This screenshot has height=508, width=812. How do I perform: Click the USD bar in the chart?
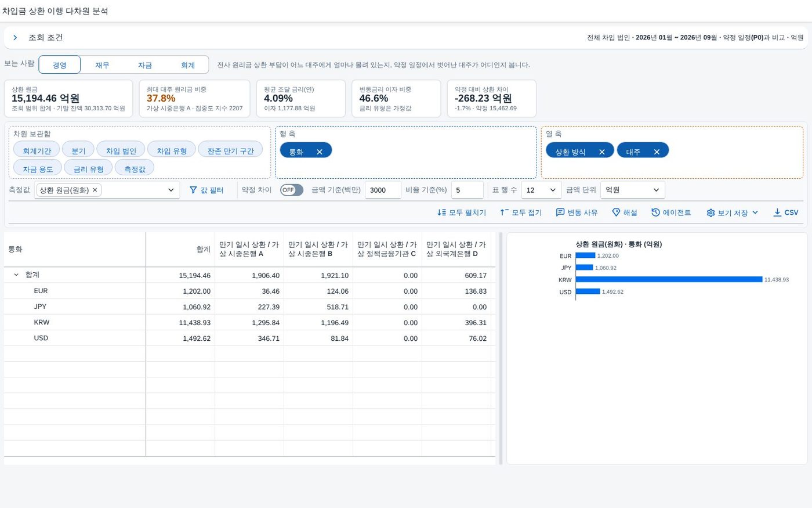[588, 291]
